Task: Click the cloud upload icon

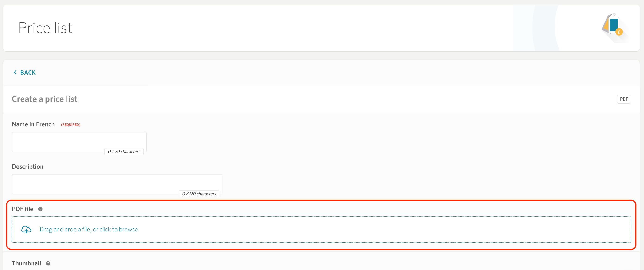Action: (26, 229)
